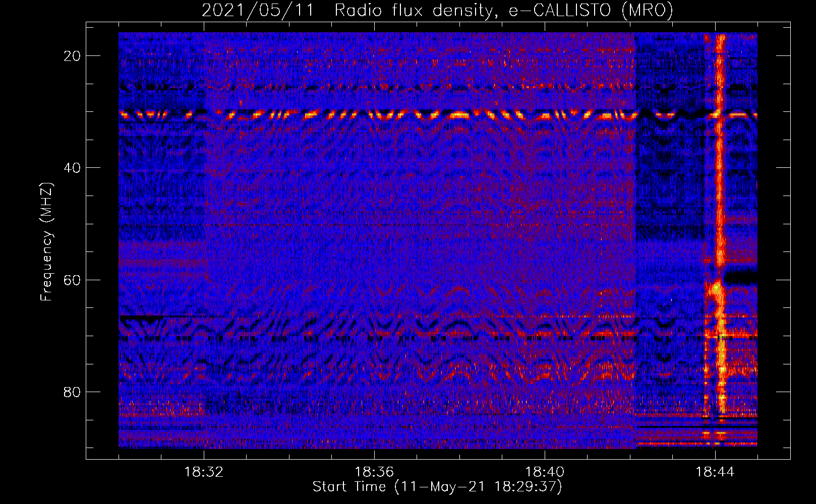Click the 18:32 time tick label
This screenshot has width=816, height=504.
(x=204, y=472)
